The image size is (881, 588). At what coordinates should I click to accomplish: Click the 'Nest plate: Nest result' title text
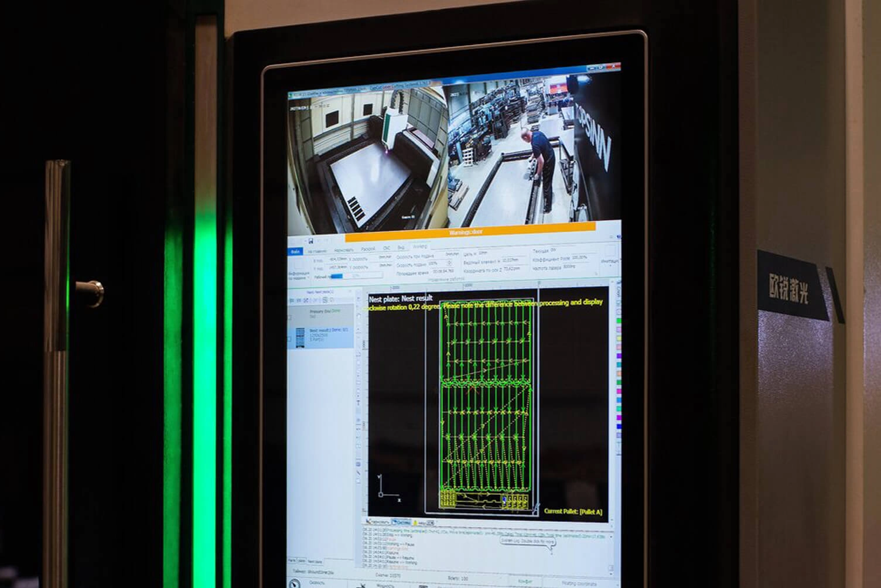[401, 298]
